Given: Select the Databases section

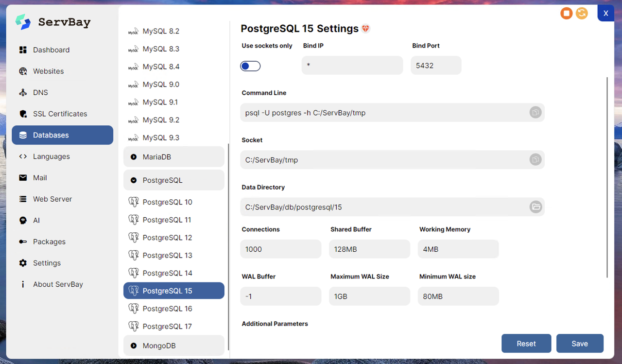Looking at the screenshot, I should 62,135.
